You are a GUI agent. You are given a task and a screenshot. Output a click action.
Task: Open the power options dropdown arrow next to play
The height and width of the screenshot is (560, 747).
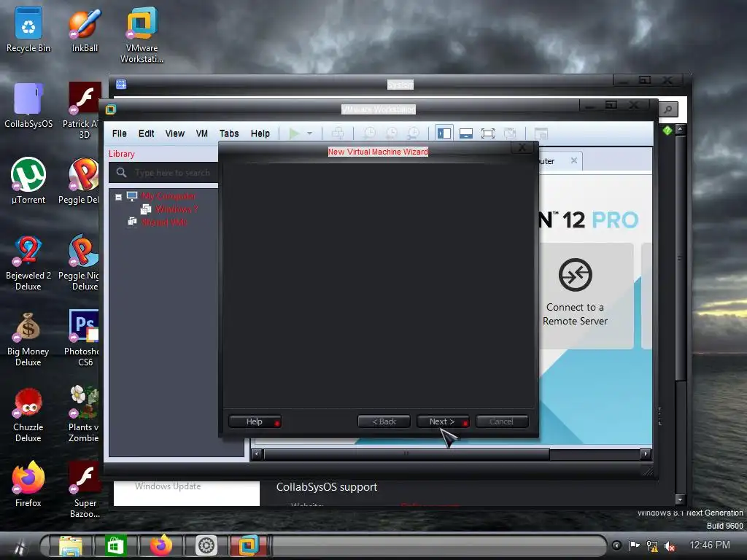309,134
